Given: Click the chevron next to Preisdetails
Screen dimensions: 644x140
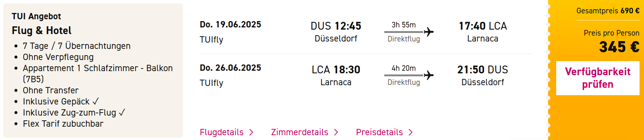Looking at the screenshot, I should (411, 133).
